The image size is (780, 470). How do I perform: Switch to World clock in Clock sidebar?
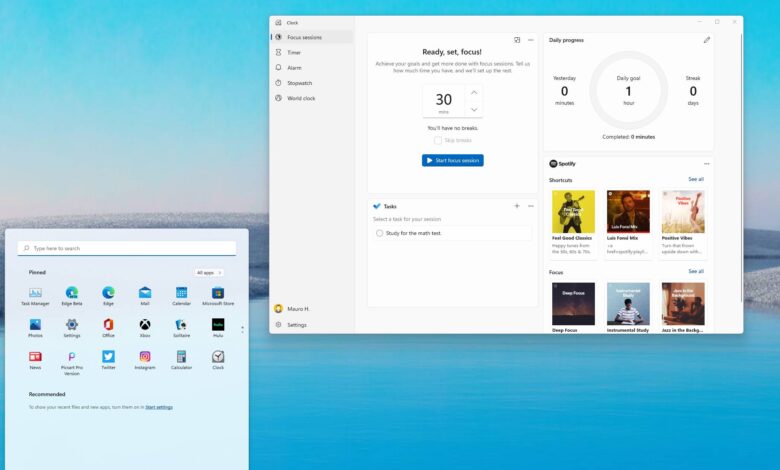312,98
